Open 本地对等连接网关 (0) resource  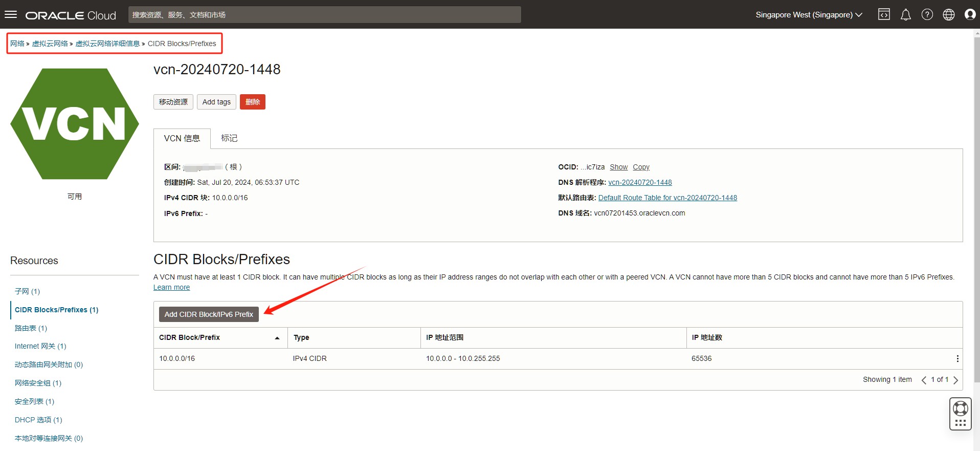(x=49, y=439)
